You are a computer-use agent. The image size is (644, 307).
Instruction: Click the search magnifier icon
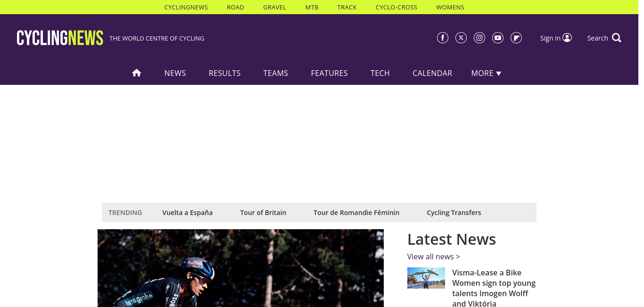(617, 38)
